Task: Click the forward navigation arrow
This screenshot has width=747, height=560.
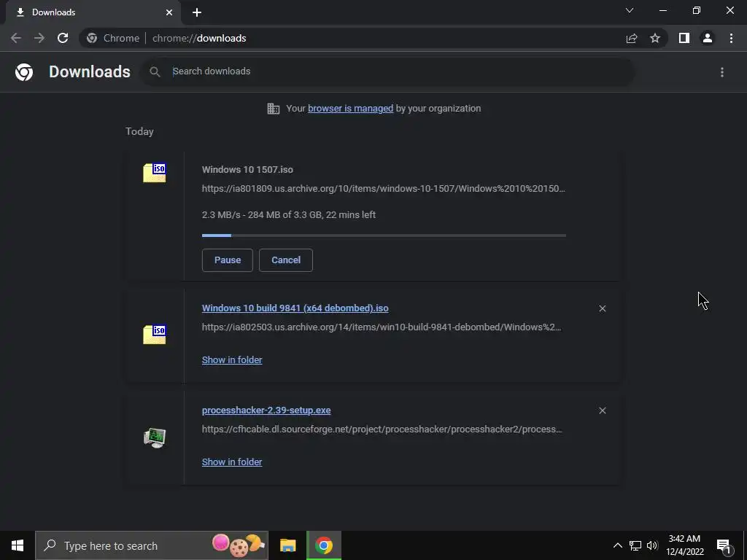Action: point(39,38)
